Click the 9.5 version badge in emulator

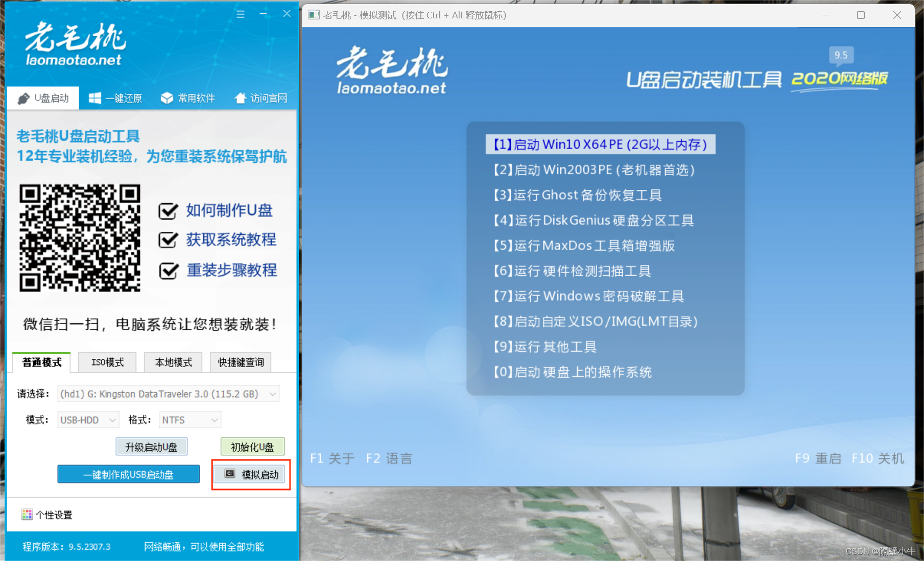click(841, 55)
